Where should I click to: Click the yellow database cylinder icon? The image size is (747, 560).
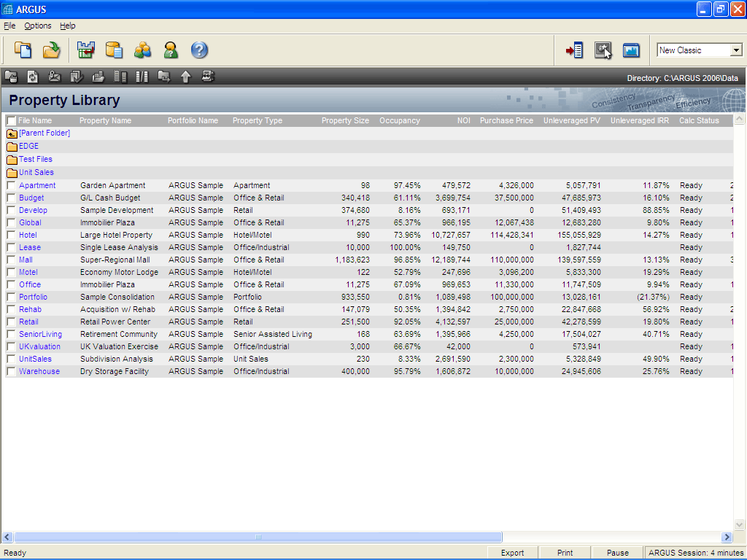[114, 50]
